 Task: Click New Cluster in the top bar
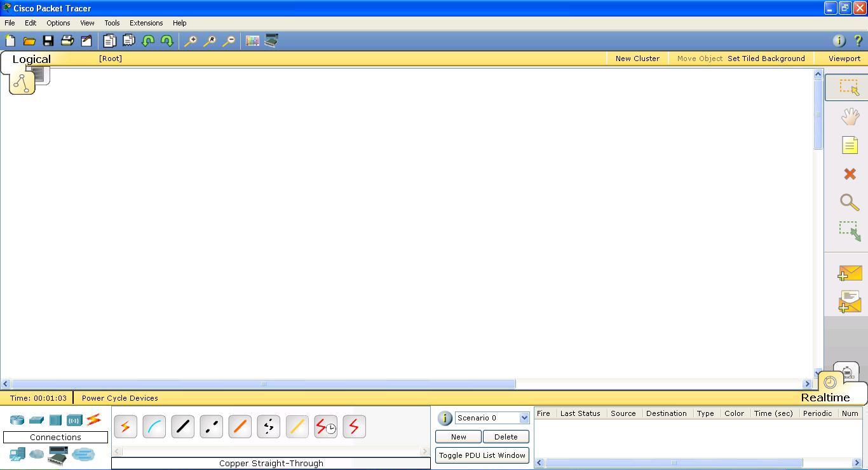pos(637,59)
